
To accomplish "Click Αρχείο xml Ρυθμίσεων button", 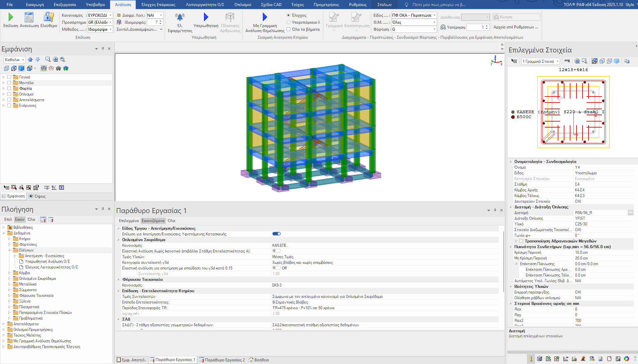I will pyautogui.click(x=516, y=27).
